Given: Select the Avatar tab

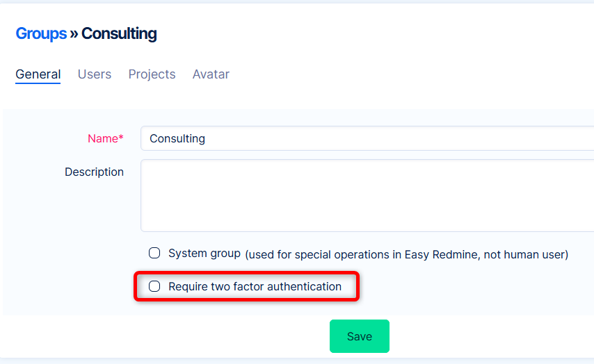Looking at the screenshot, I should (x=211, y=74).
